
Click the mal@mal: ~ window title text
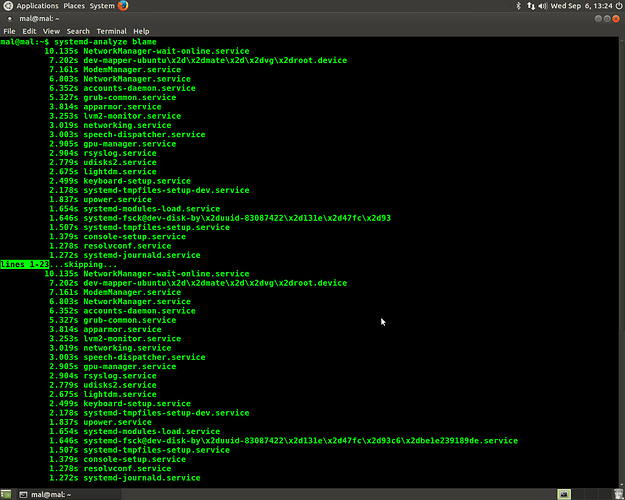[39, 19]
